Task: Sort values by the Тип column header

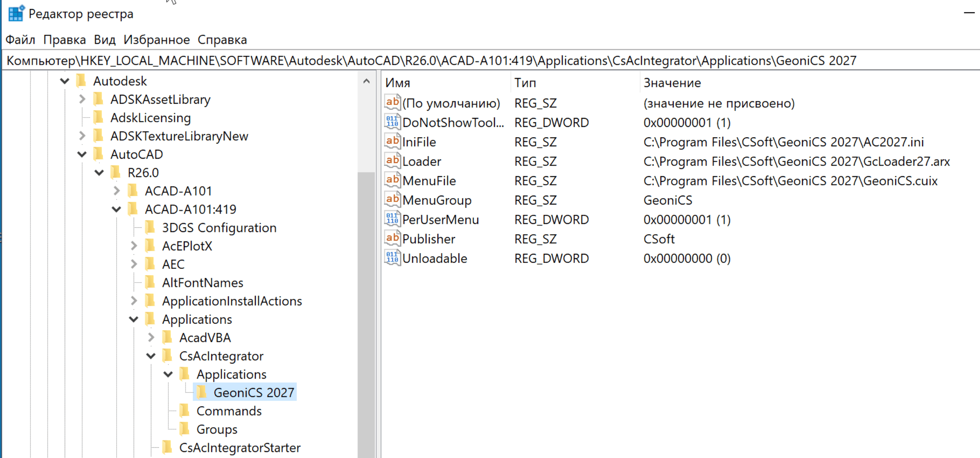Action: pos(575,82)
